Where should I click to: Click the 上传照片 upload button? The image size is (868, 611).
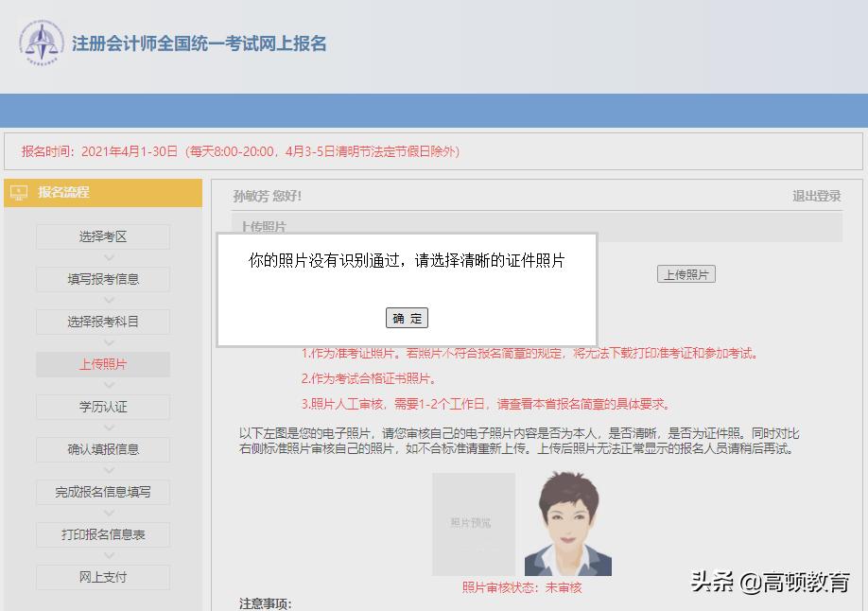(686, 273)
